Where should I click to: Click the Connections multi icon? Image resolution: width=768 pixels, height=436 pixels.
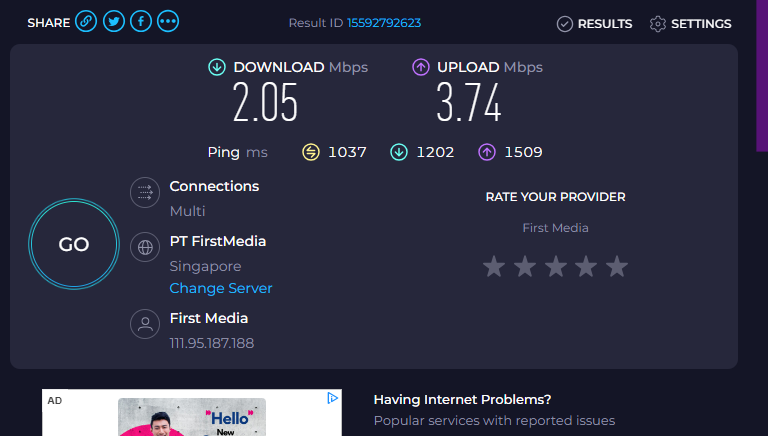pyautogui.click(x=145, y=193)
